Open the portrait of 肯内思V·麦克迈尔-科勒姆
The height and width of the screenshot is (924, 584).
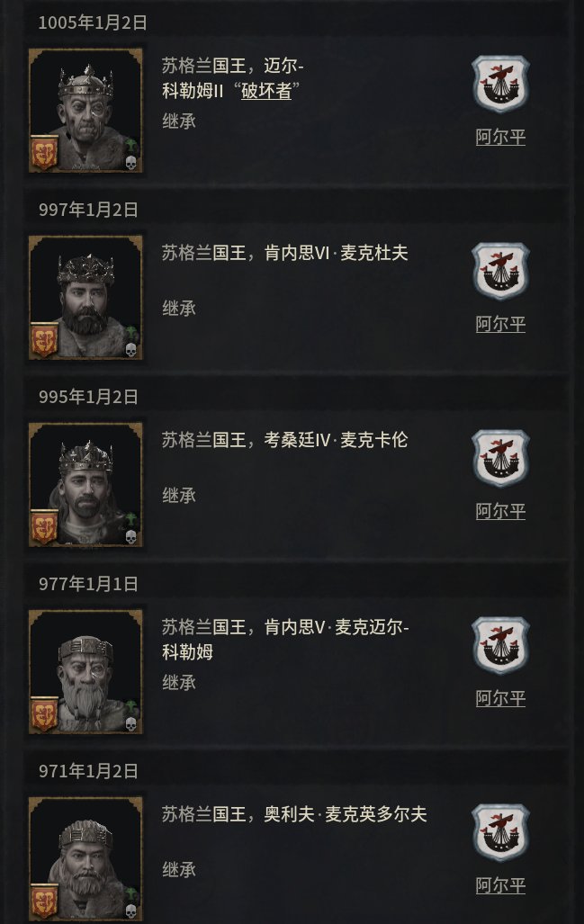tap(85, 672)
